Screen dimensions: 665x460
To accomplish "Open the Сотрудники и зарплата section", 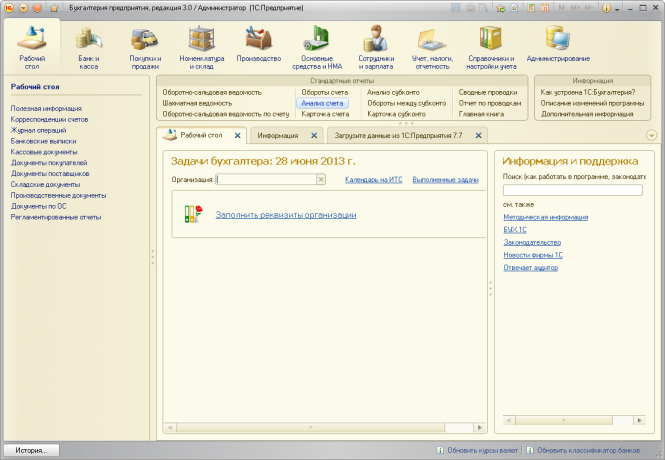I will click(x=376, y=47).
